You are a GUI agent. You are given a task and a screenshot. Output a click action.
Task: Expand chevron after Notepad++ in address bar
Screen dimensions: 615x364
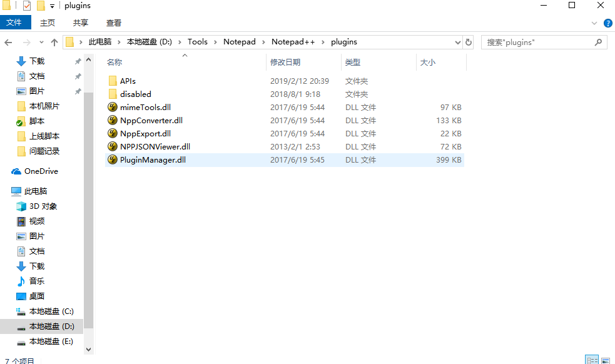[323, 43]
